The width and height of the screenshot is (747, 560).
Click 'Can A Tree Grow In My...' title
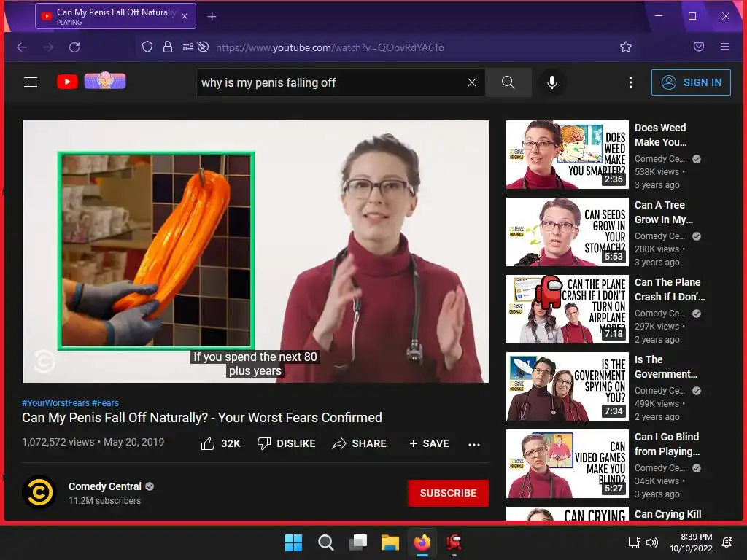coord(664,212)
